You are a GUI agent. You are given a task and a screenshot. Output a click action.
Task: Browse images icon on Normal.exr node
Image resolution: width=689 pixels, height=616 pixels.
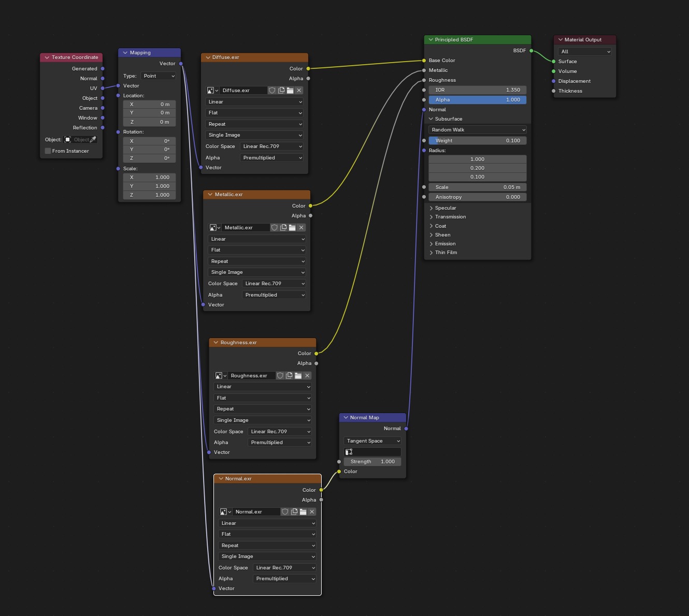point(225,512)
